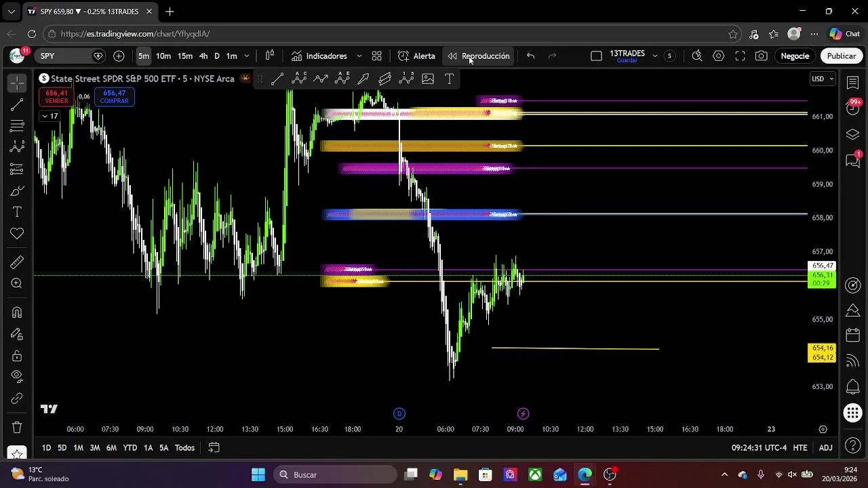Image resolution: width=868 pixels, height=488 pixels.
Task: Enter fullscreen mode
Action: coord(741,56)
